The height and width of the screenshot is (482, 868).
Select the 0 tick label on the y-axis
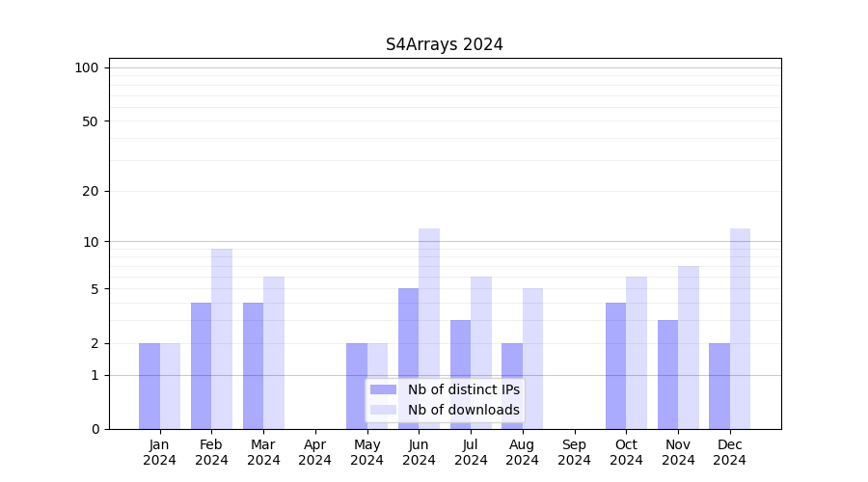tap(95, 429)
